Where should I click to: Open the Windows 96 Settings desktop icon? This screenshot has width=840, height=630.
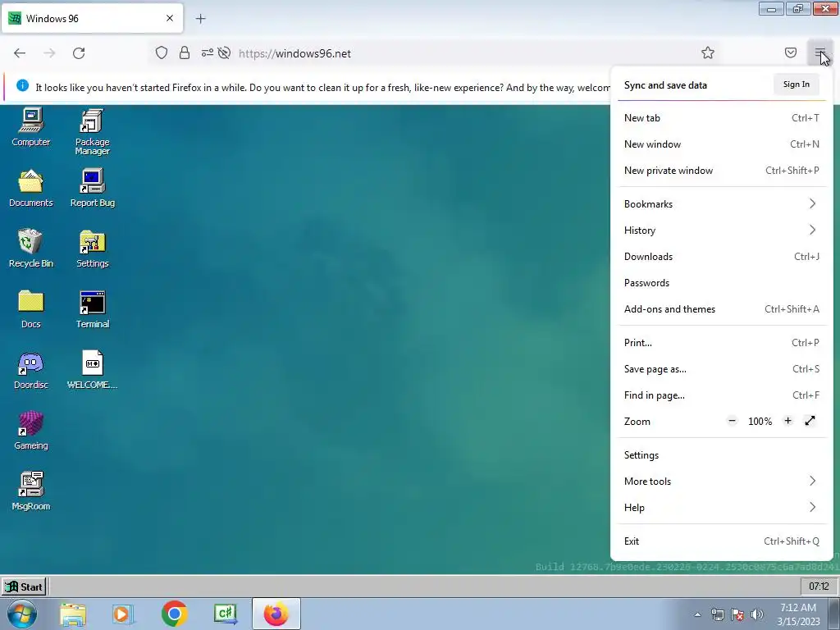92,248
